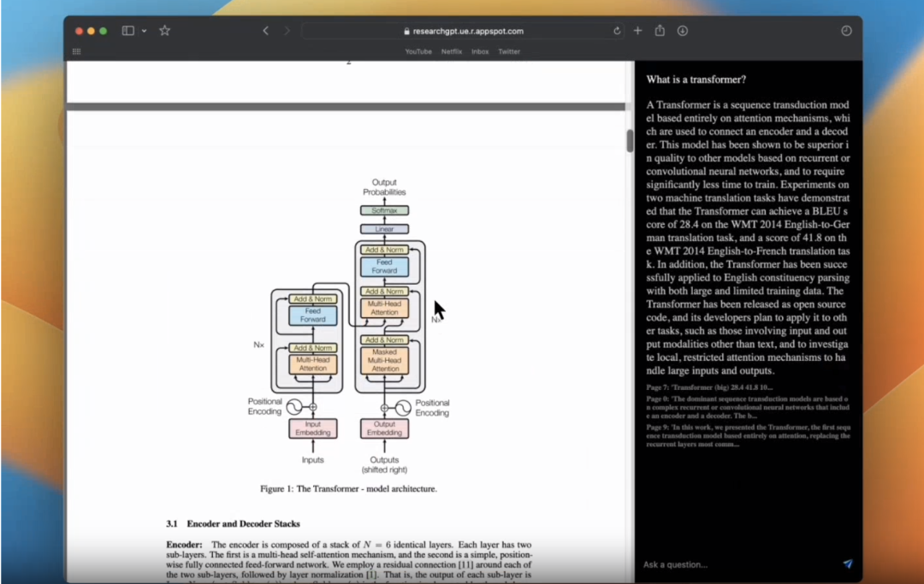The height and width of the screenshot is (584, 924).
Task: Click the Masked Multi-Head Attention block
Action: pos(384,360)
